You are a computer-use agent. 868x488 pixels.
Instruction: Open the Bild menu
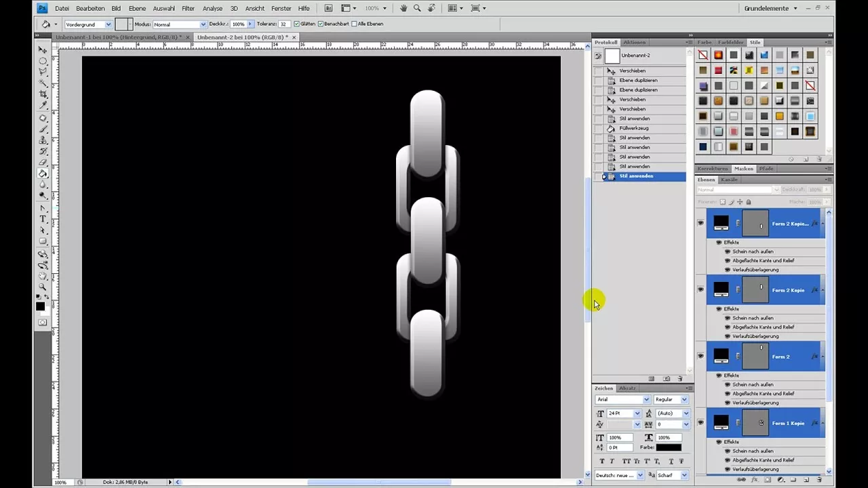coord(115,7)
